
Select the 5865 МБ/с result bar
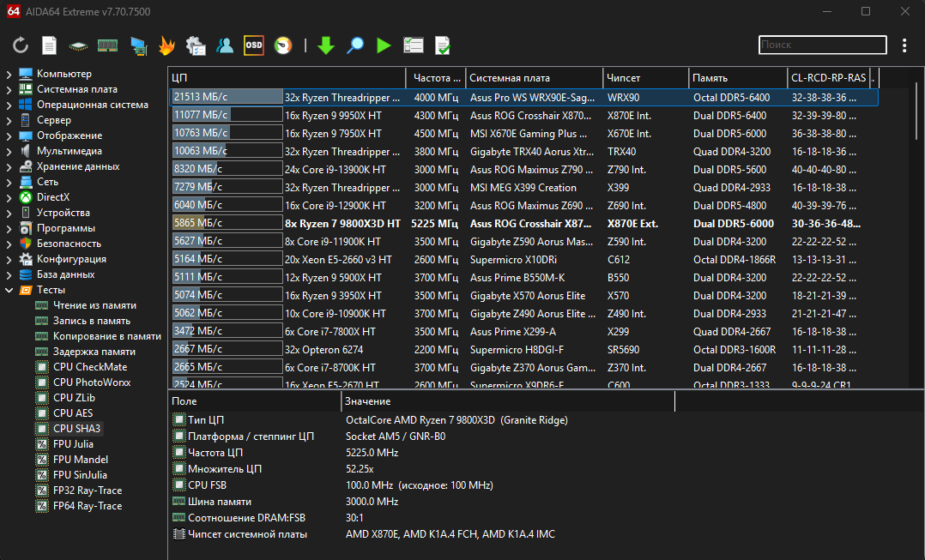pyautogui.click(x=227, y=224)
